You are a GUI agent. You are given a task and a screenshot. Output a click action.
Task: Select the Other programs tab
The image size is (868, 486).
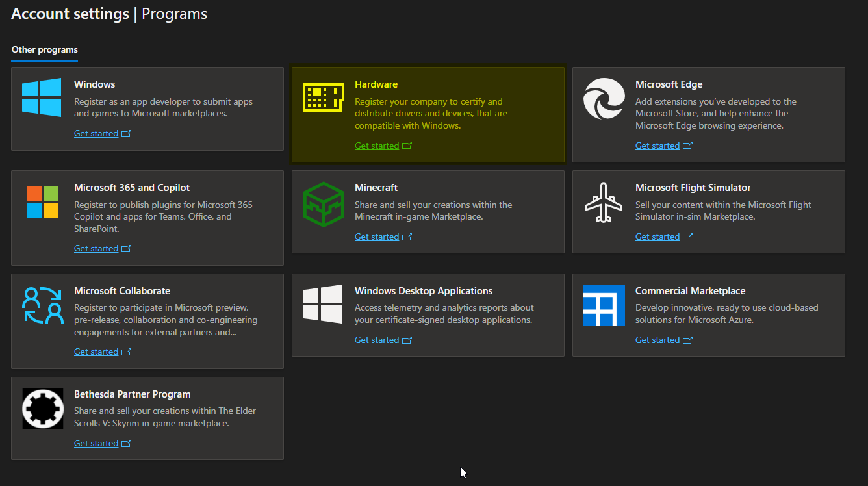tap(45, 50)
